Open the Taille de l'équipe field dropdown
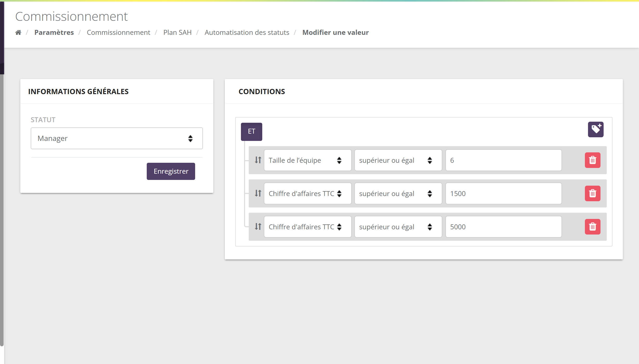 (308, 160)
